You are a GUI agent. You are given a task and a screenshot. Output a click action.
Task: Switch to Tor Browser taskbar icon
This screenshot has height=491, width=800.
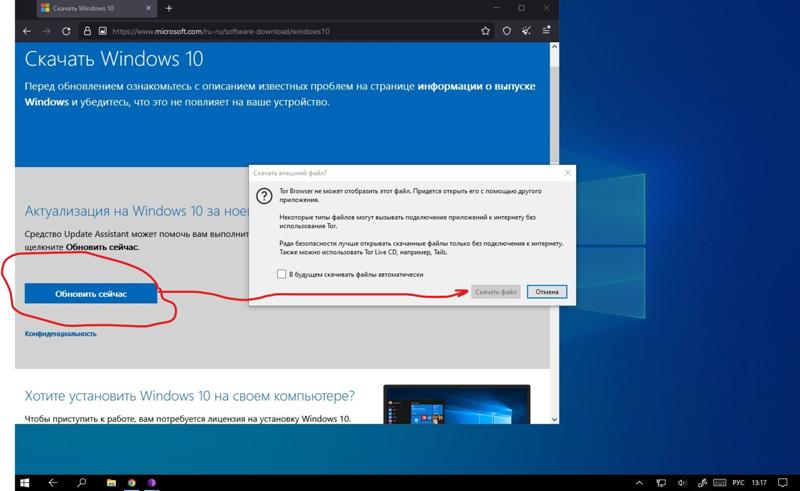(152, 482)
